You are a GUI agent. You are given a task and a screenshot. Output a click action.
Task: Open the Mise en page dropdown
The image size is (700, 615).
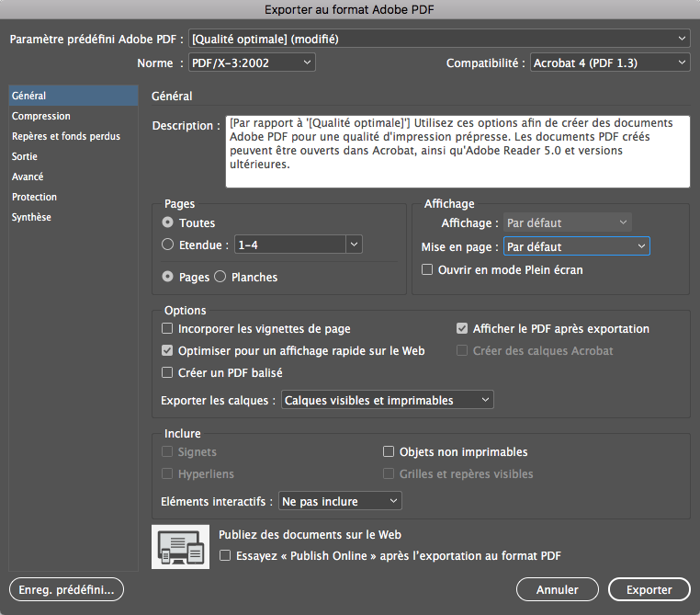pyautogui.click(x=576, y=246)
